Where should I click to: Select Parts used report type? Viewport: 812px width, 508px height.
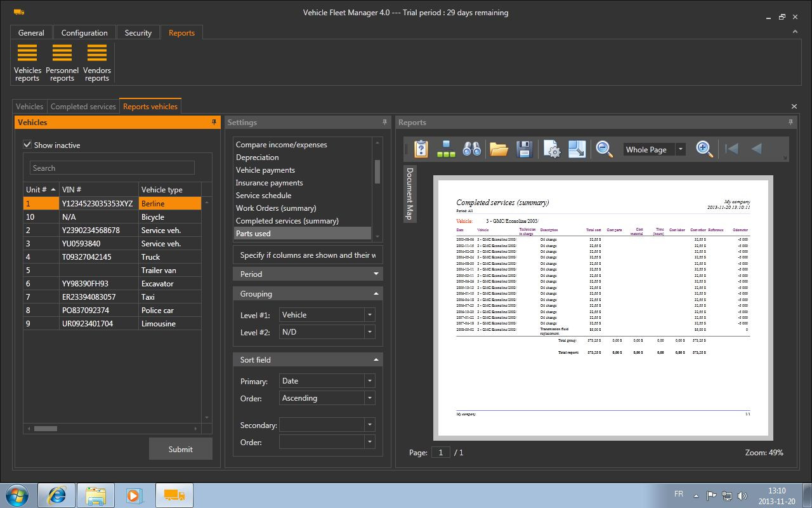click(303, 234)
